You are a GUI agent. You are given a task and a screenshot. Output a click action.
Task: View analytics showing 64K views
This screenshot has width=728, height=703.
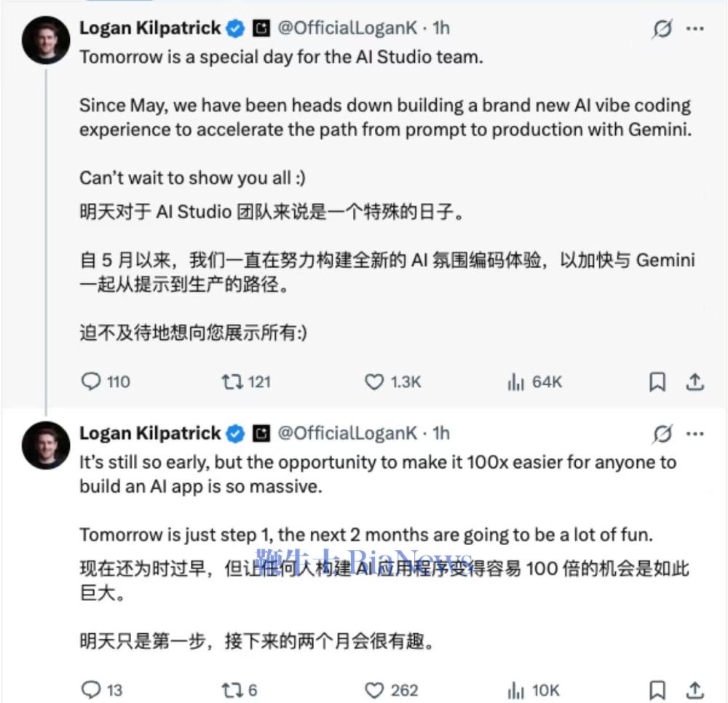pos(516,381)
